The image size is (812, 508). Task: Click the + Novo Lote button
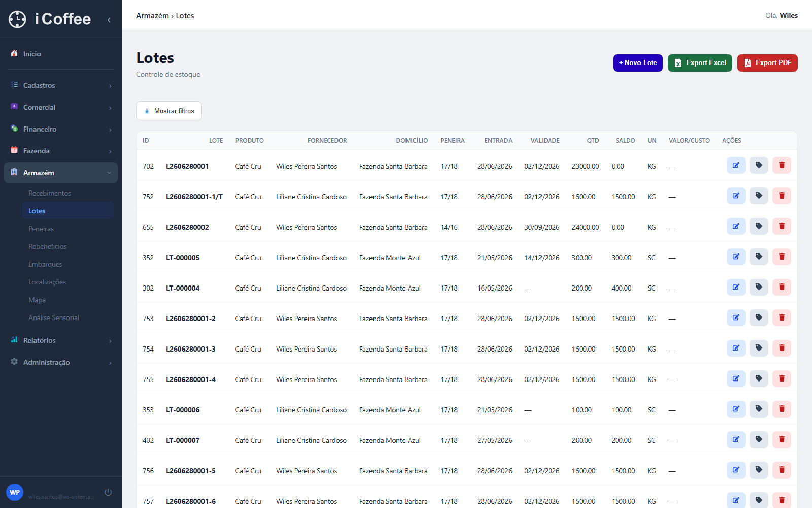click(x=638, y=63)
